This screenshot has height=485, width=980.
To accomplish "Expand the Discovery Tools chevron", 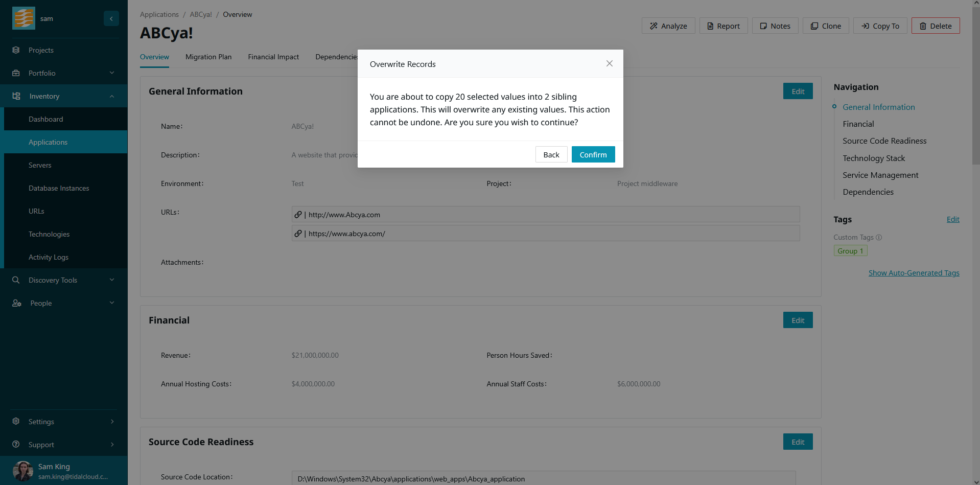I will pyautogui.click(x=112, y=280).
